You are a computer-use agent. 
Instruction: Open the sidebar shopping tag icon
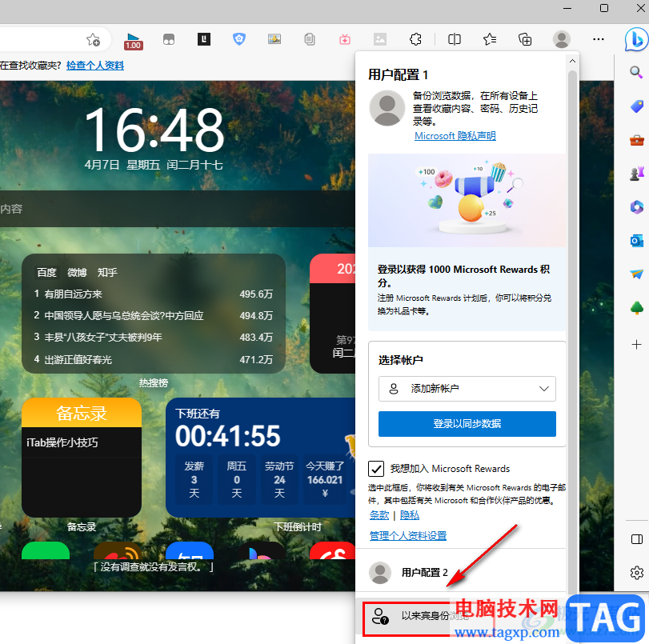pos(636,106)
